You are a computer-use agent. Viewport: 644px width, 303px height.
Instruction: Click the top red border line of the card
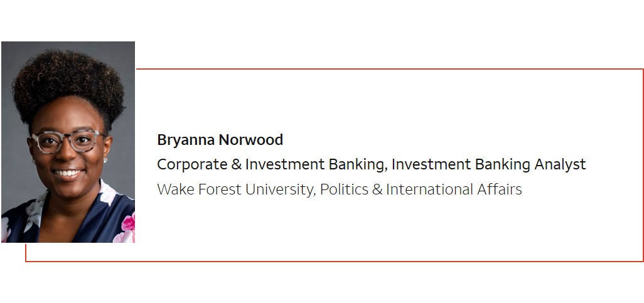[x=389, y=69]
